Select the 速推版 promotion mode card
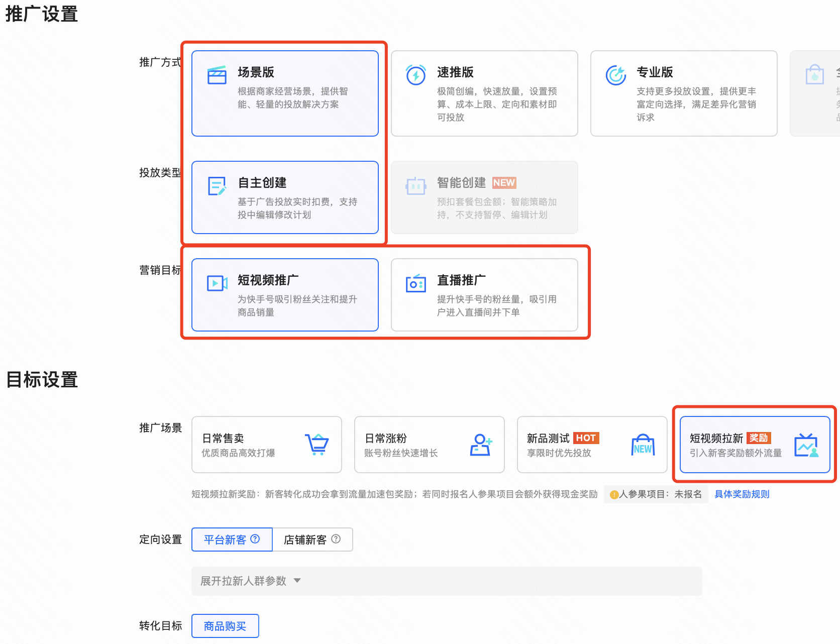Image resolution: width=840 pixels, height=644 pixels. (484, 93)
